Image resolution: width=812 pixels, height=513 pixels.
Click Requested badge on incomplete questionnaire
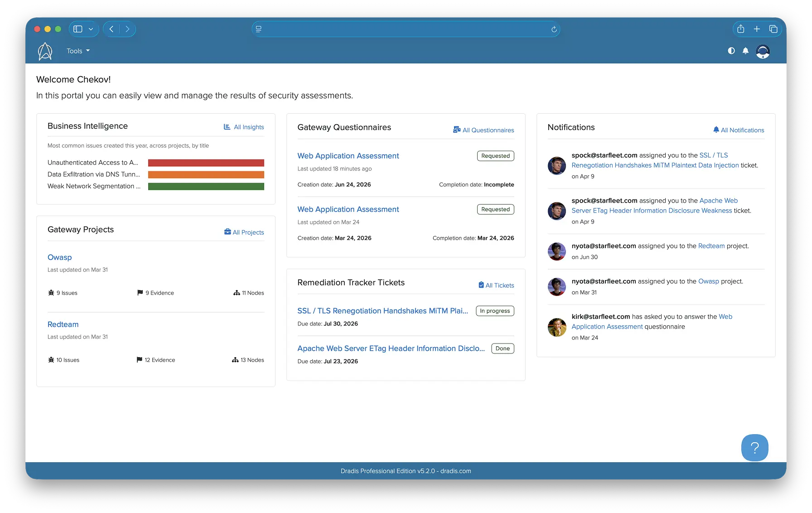click(495, 156)
